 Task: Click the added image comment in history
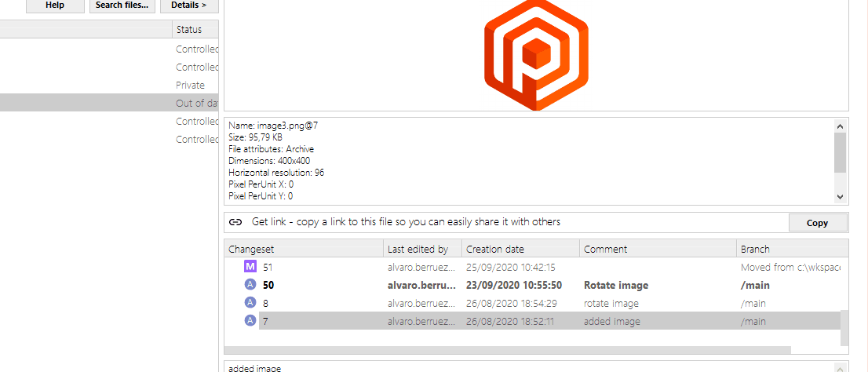pos(611,321)
